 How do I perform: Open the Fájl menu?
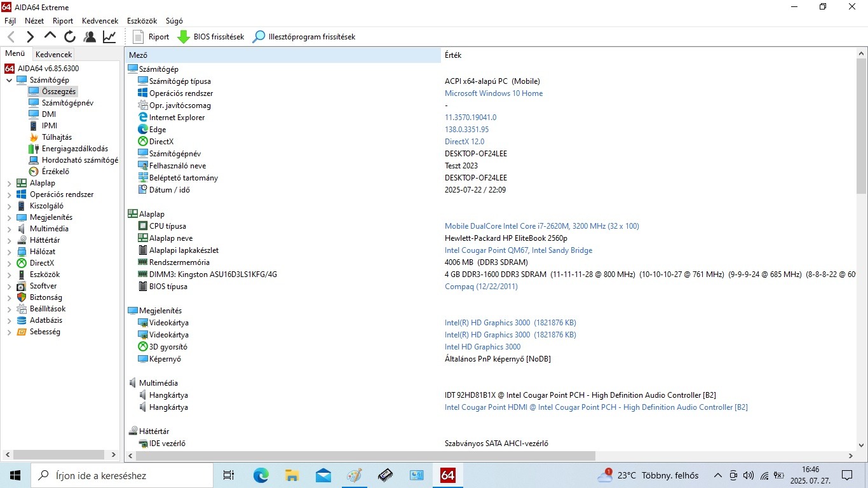(10, 21)
